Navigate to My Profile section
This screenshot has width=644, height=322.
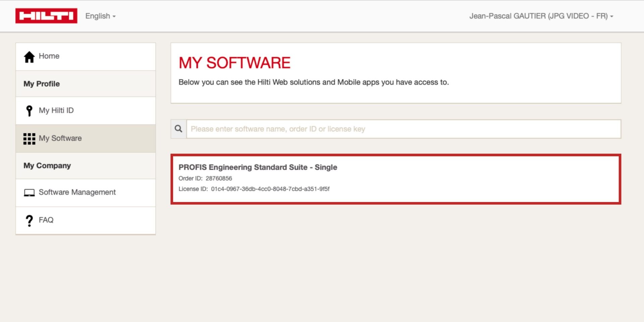point(41,84)
